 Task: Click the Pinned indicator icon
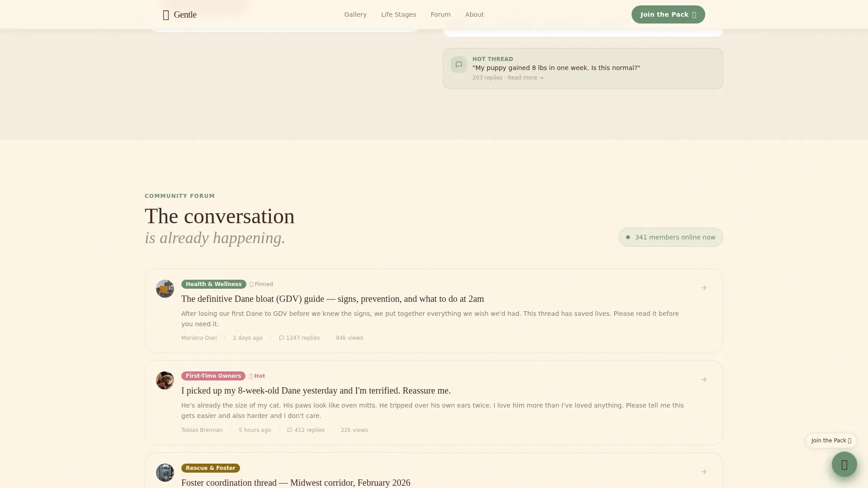pos(251,284)
